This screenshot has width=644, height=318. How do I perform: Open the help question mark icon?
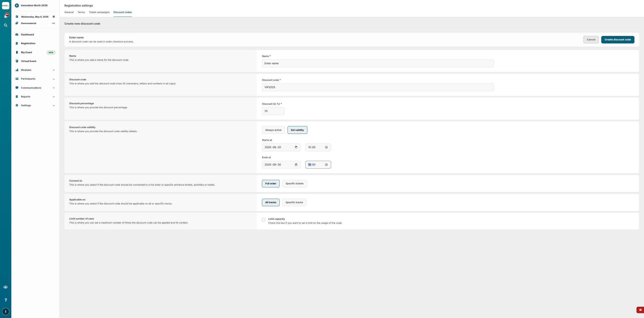6,300
